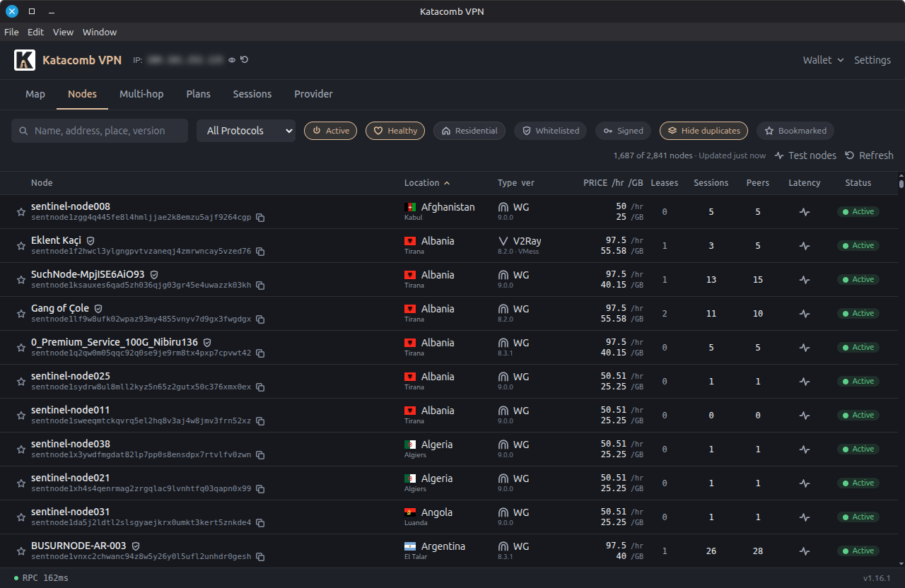Click the WG protocol icon for sentinel-node008
905x588 pixels.
point(503,208)
